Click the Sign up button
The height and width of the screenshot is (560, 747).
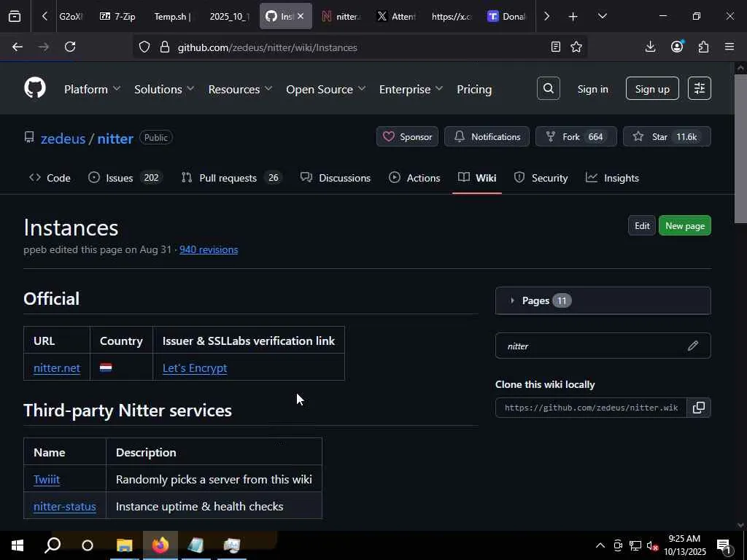pos(652,88)
